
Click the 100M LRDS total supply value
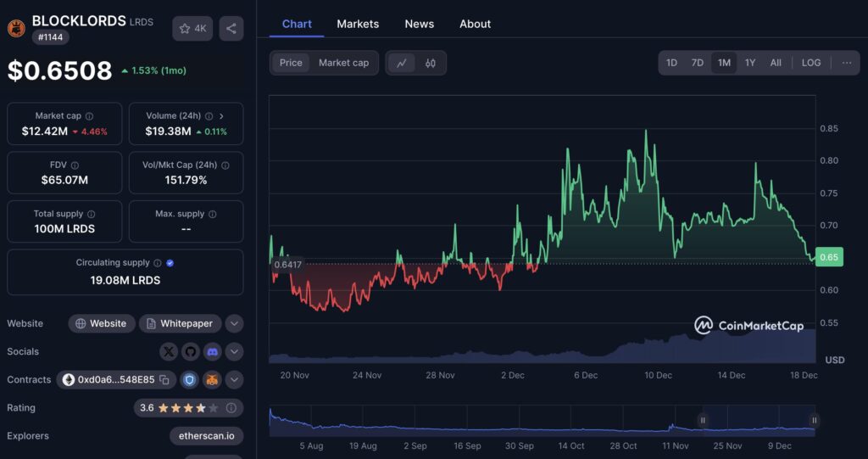coord(64,229)
